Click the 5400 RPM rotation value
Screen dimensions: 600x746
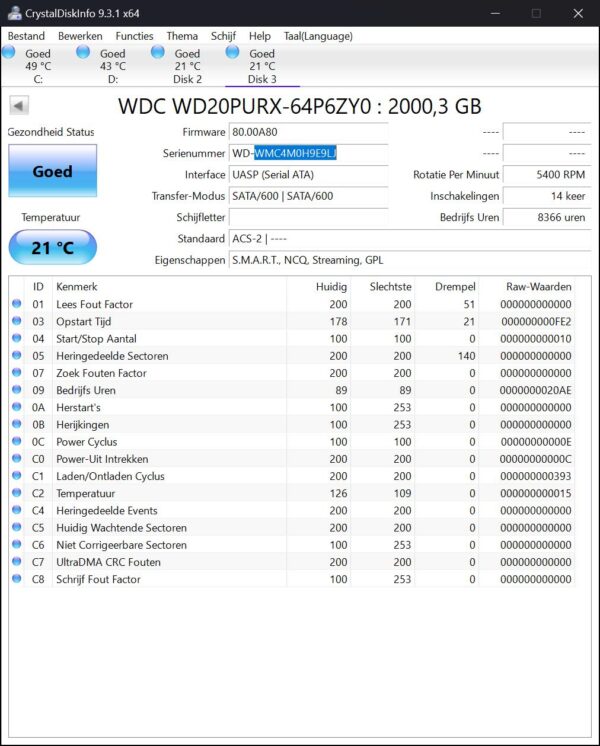pos(547,175)
